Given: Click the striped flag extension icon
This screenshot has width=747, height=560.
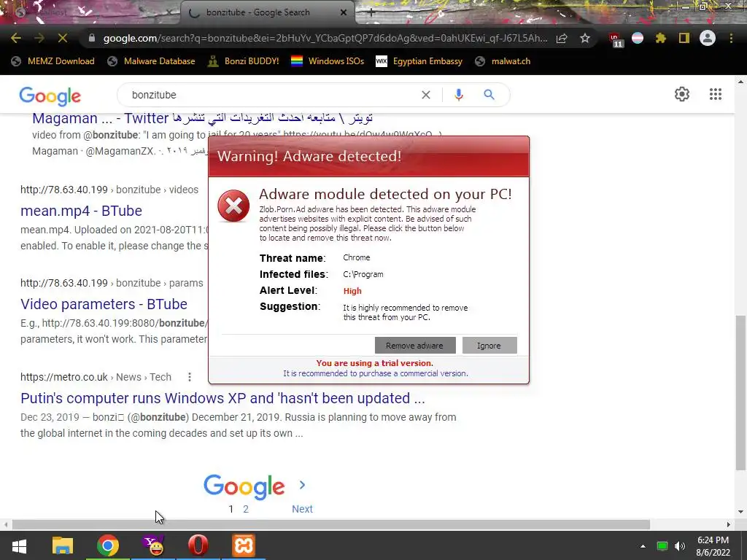Looking at the screenshot, I should [x=638, y=38].
